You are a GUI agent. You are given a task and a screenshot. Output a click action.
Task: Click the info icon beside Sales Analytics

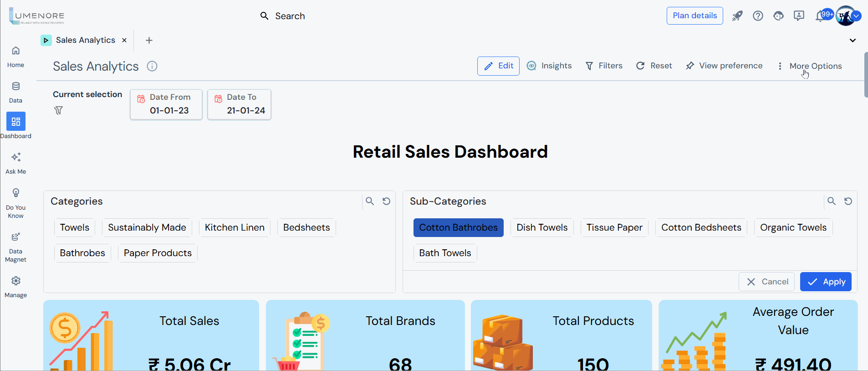(152, 66)
